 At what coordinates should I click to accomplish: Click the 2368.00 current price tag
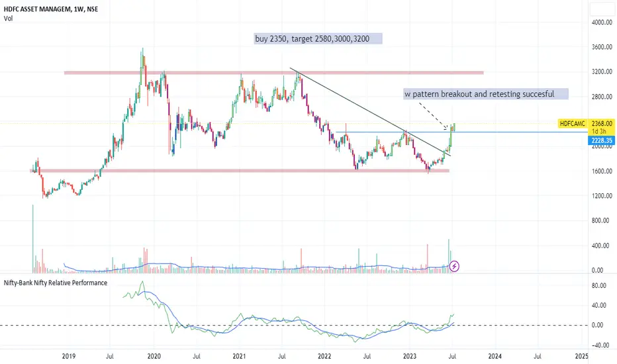point(602,124)
